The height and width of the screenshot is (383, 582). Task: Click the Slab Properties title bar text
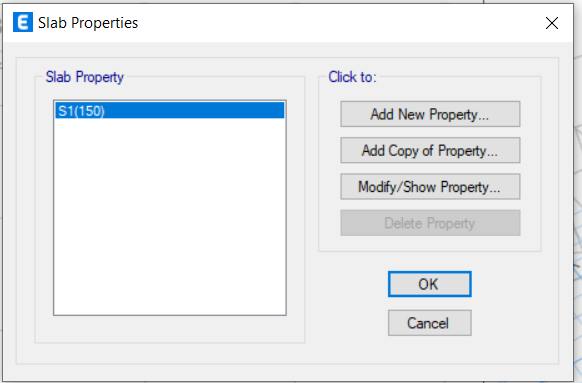click(88, 23)
